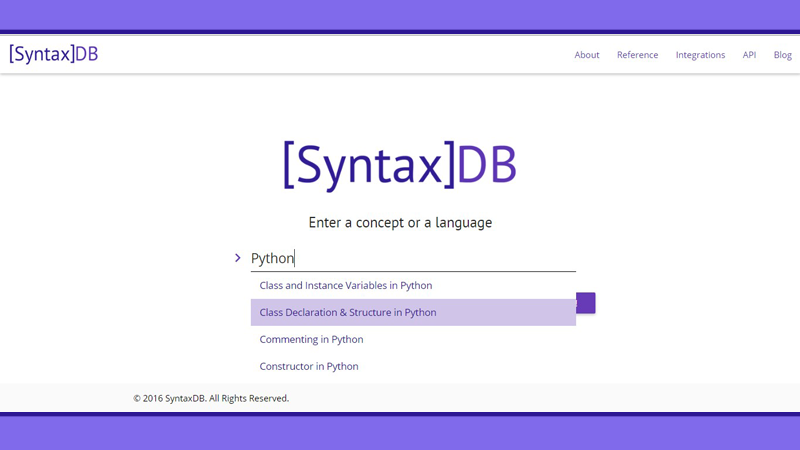Open the About page
Image resolution: width=800 pixels, height=450 pixels.
coord(587,55)
